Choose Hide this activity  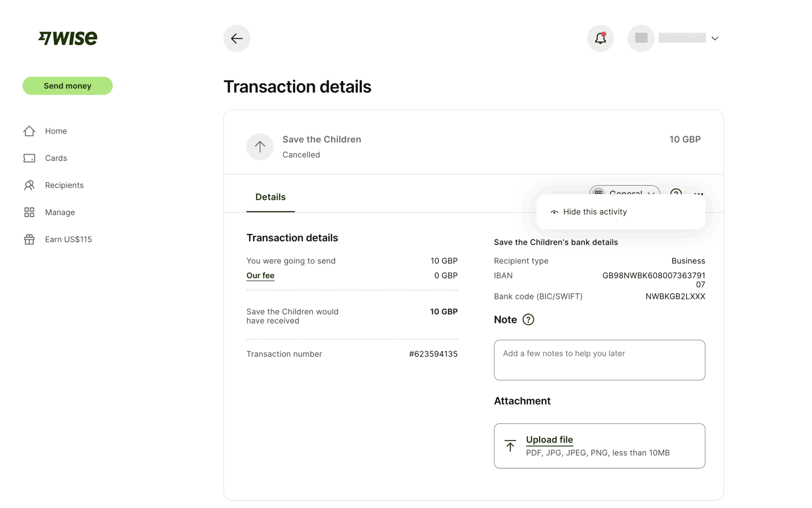[x=621, y=212]
